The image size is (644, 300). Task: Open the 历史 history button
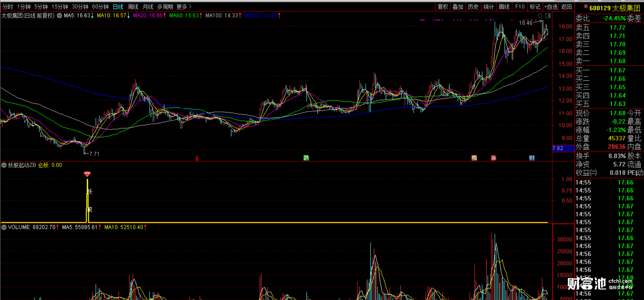point(473,7)
